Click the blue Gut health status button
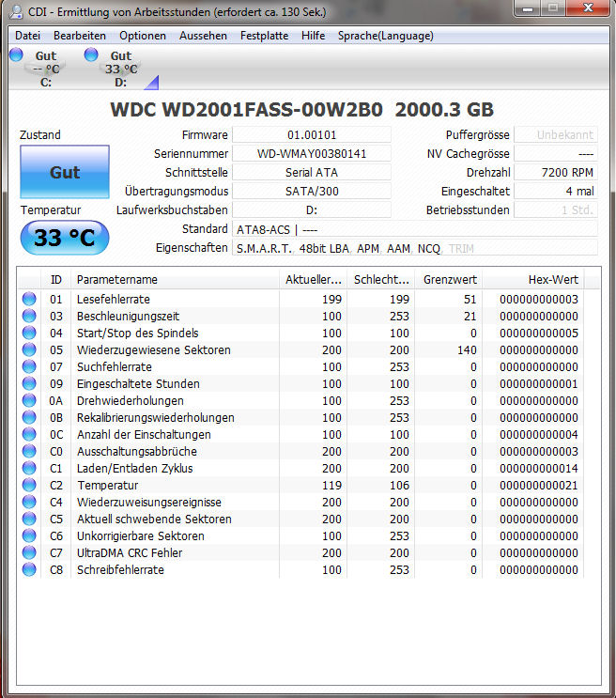Viewport: 616px width, 698px height. click(65, 172)
